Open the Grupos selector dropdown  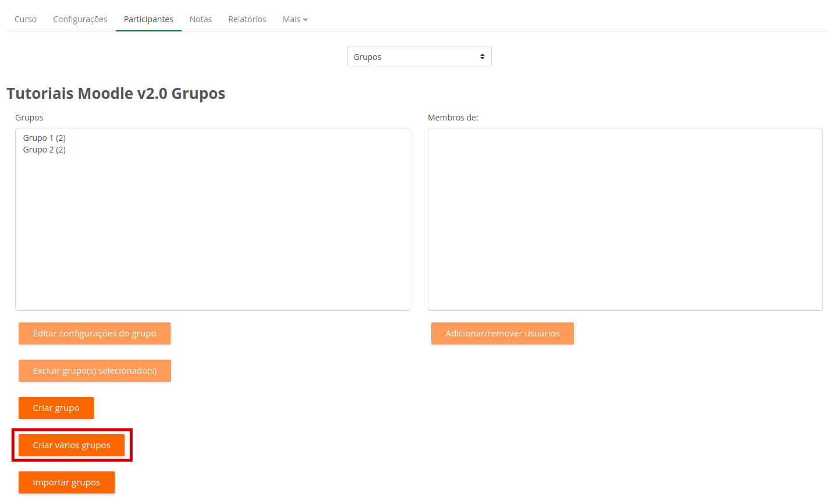pos(419,56)
